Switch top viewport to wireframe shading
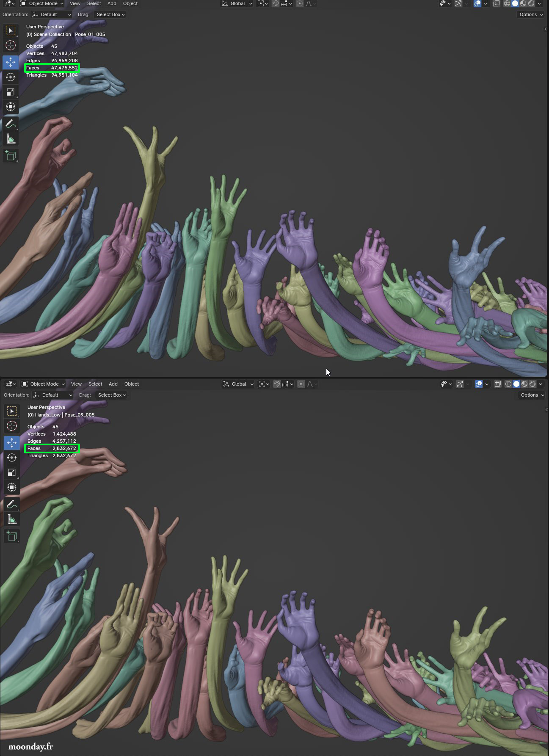Screen dimensions: 549x756 click(x=507, y=3)
